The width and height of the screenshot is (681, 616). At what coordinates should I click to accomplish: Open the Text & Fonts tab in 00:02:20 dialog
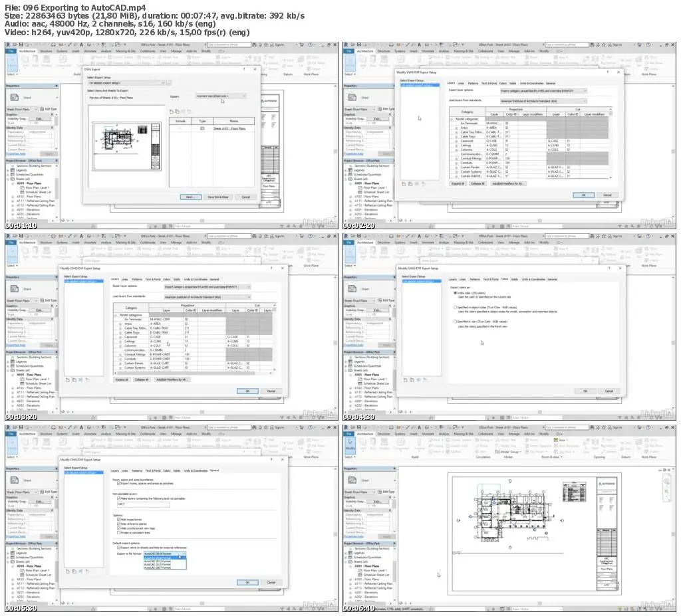489,83
